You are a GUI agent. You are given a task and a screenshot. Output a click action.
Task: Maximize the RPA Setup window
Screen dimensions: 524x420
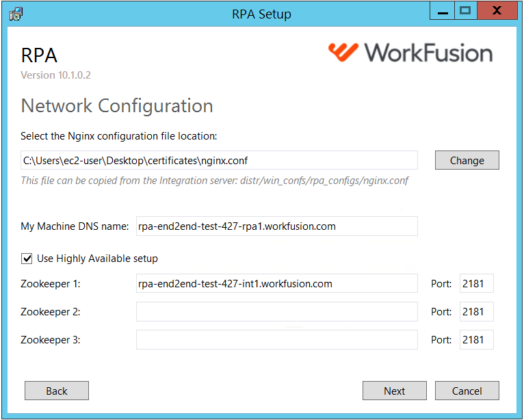[465, 12]
